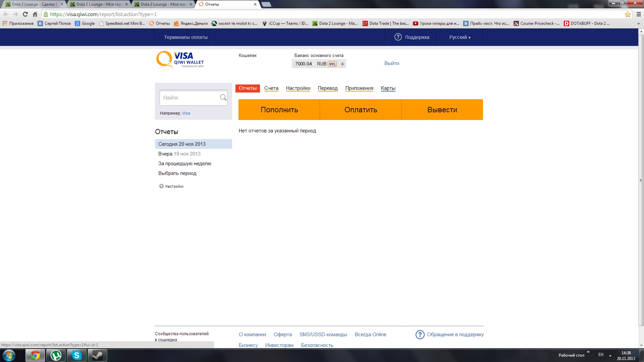The width and height of the screenshot is (644, 362).
Task: Expand the Русский language dropdown
Action: click(460, 37)
